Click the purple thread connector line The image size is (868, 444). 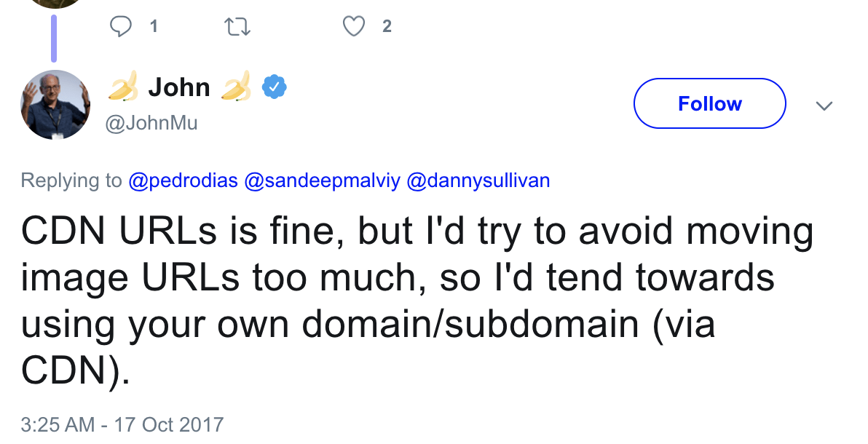54,38
